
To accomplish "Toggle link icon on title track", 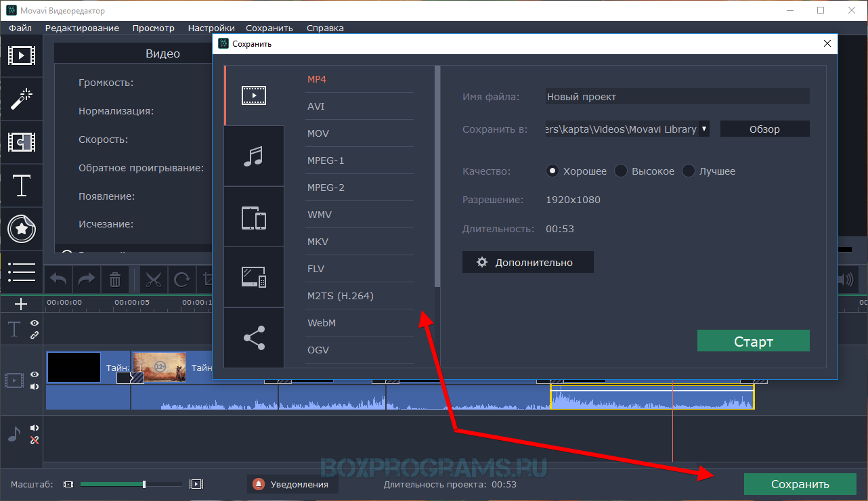I will [35, 335].
